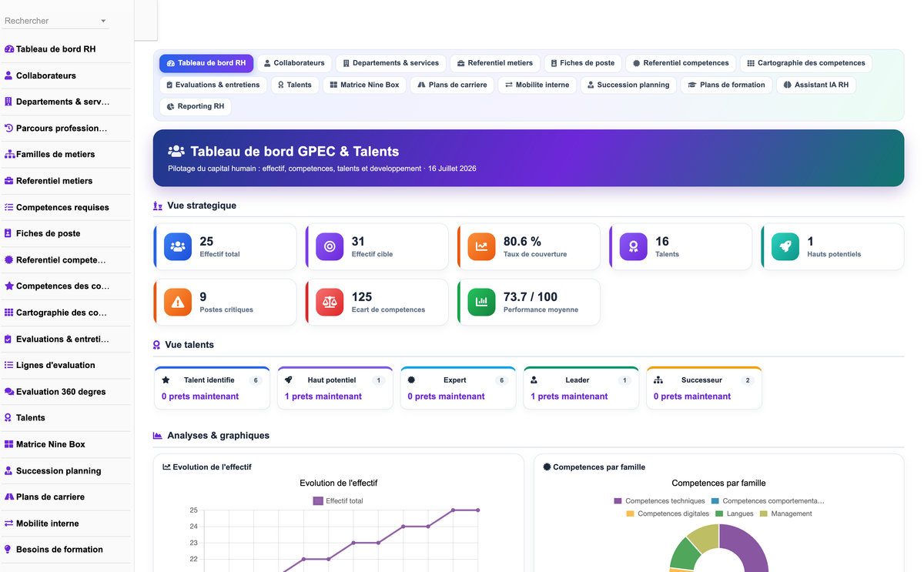The height and width of the screenshot is (572, 924).
Task: Click the Competences requises list icon
Action: click(9, 207)
